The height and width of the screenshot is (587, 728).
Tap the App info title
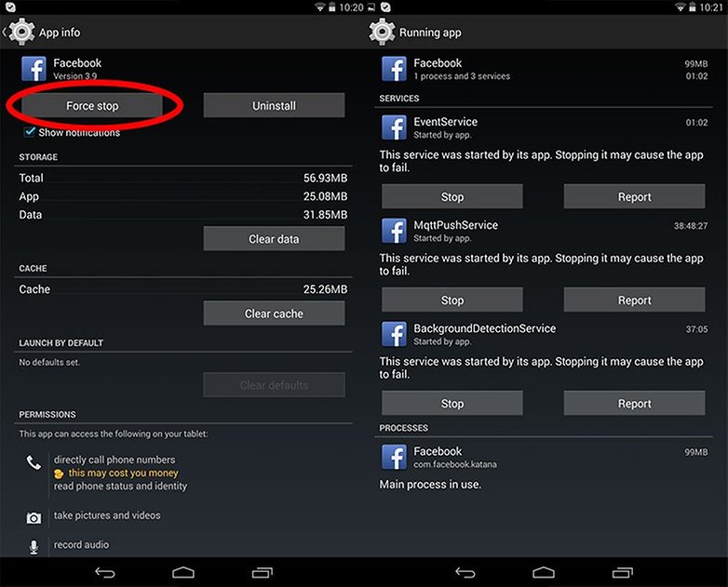(x=60, y=33)
